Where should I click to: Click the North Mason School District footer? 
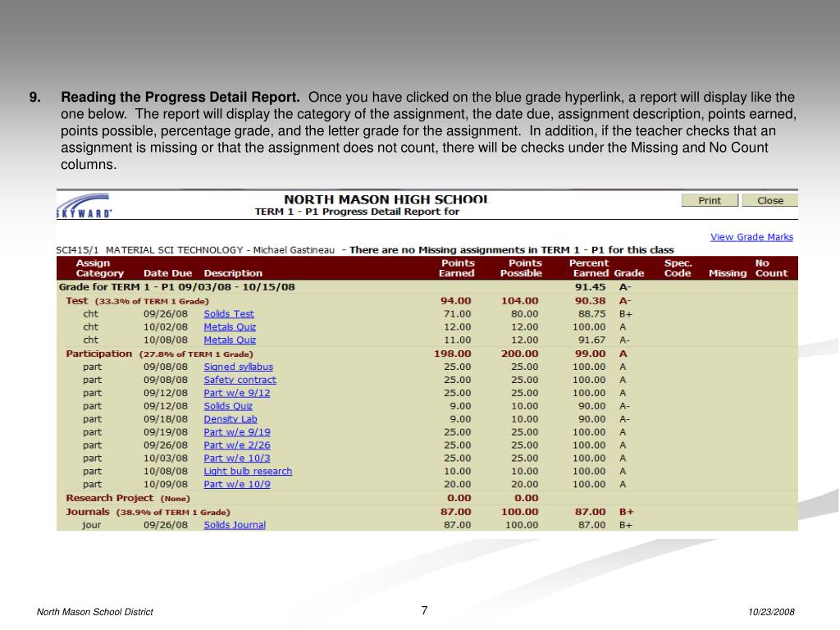point(95,612)
